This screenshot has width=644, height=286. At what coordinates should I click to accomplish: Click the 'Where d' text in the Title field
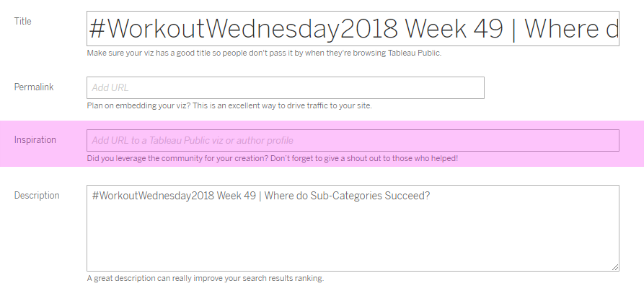coord(571,29)
